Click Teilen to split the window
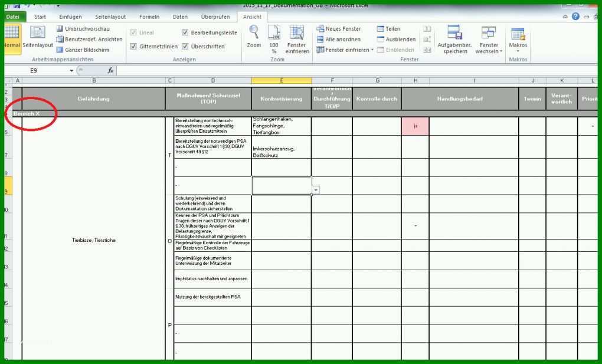 pos(388,29)
